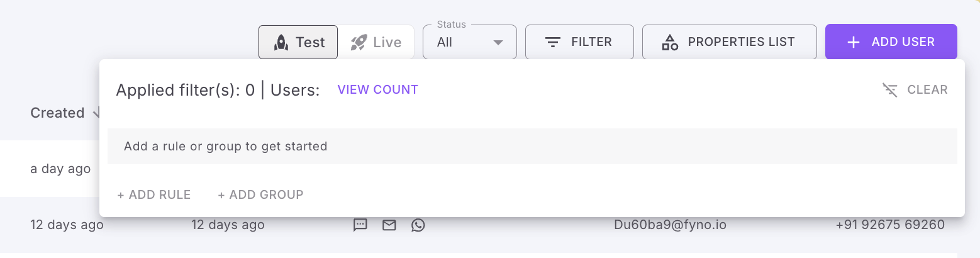The width and height of the screenshot is (980, 258).
Task: Click the filter lines icon
Action: pyautogui.click(x=553, y=42)
